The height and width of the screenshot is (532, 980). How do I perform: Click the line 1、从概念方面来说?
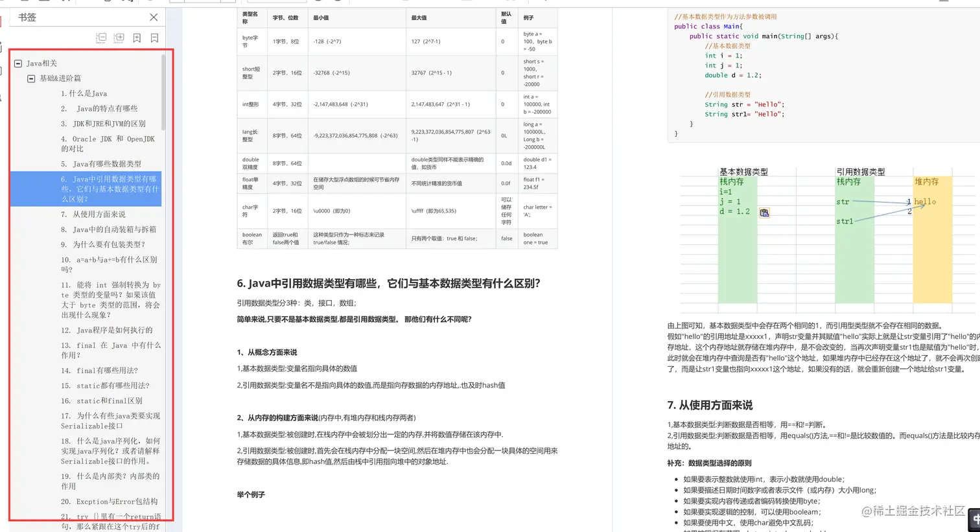pyautogui.click(x=266, y=353)
